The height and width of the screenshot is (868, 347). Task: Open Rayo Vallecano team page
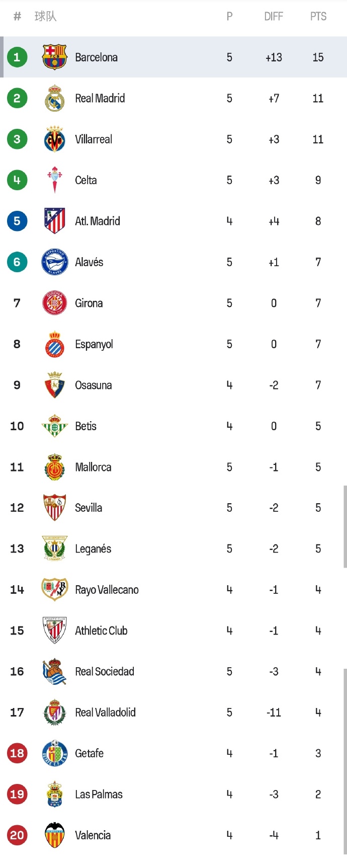click(x=107, y=590)
